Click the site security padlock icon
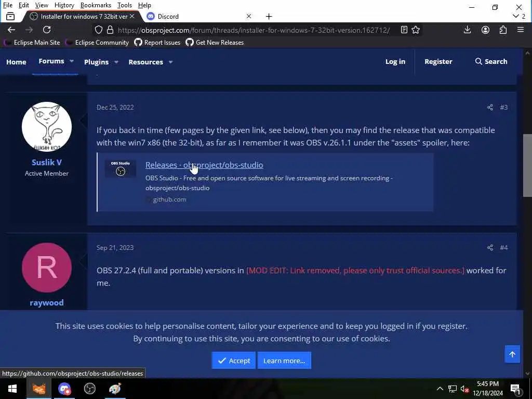The width and height of the screenshot is (532, 399). [x=110, y=30]
